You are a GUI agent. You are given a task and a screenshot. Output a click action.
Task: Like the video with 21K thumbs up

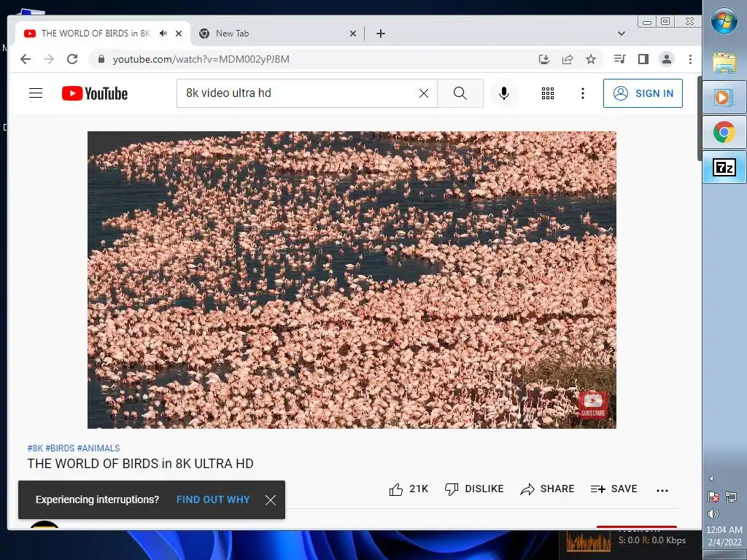coord(409,489)
